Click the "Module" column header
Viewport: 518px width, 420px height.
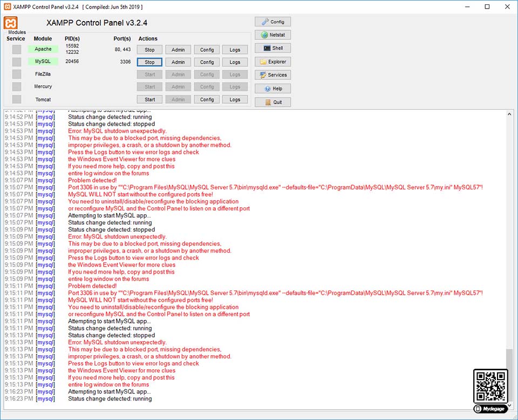pyautogui.click(x=43, y=39)
